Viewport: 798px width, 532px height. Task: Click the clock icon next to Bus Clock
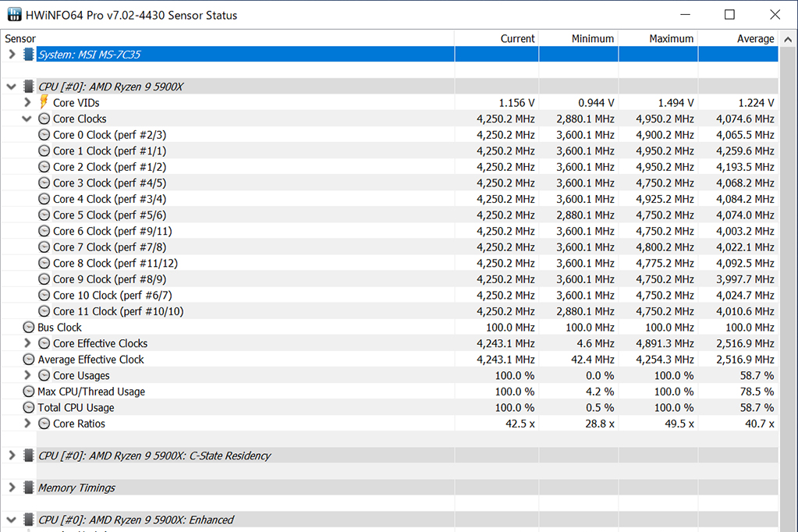click(29, 328)
